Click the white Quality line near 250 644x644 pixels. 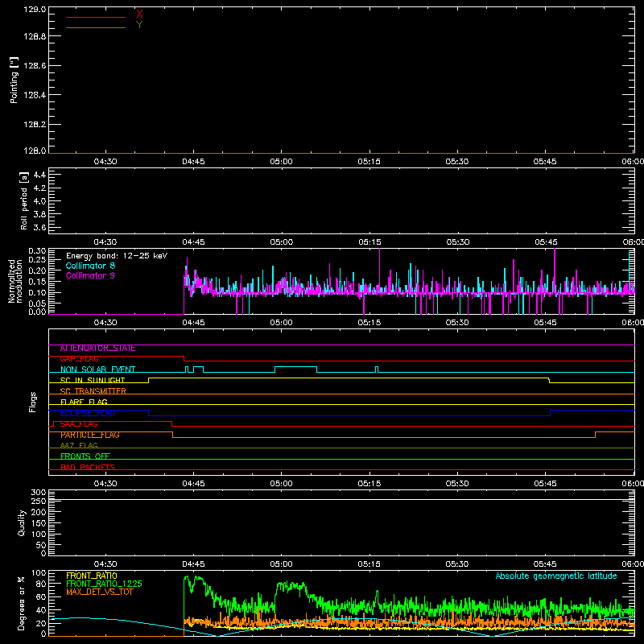341,500
